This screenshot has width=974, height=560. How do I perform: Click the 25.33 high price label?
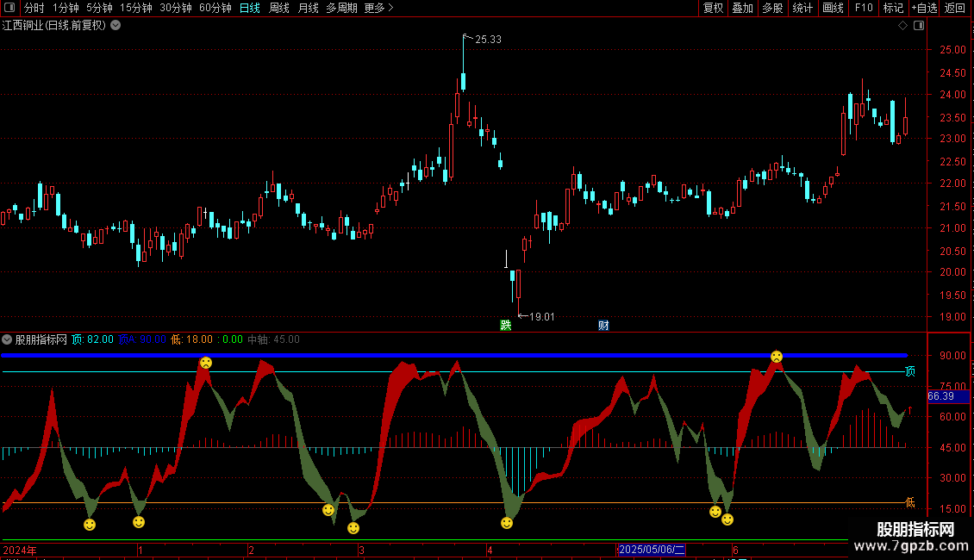coord(488,39)
